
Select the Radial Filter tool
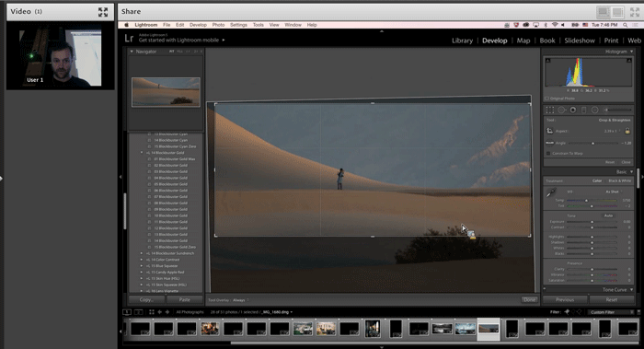tap(594, 110)
